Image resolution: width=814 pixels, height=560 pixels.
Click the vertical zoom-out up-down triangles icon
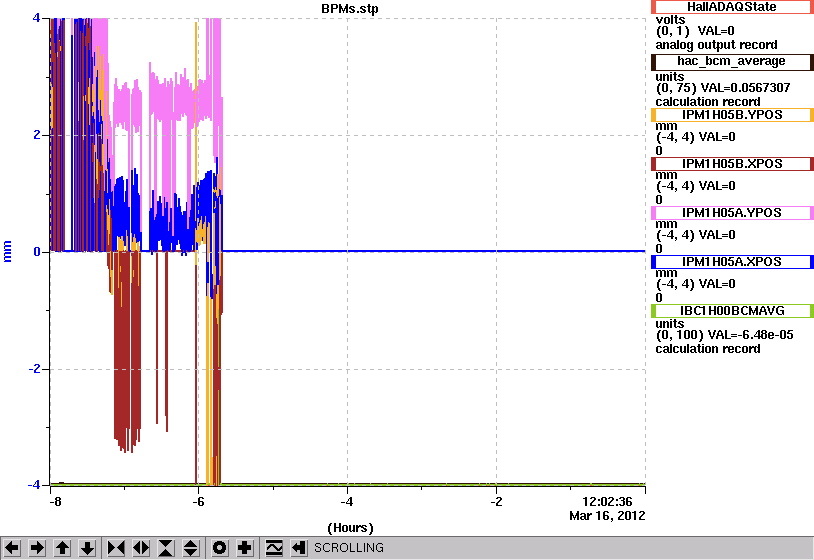(191, 548)
